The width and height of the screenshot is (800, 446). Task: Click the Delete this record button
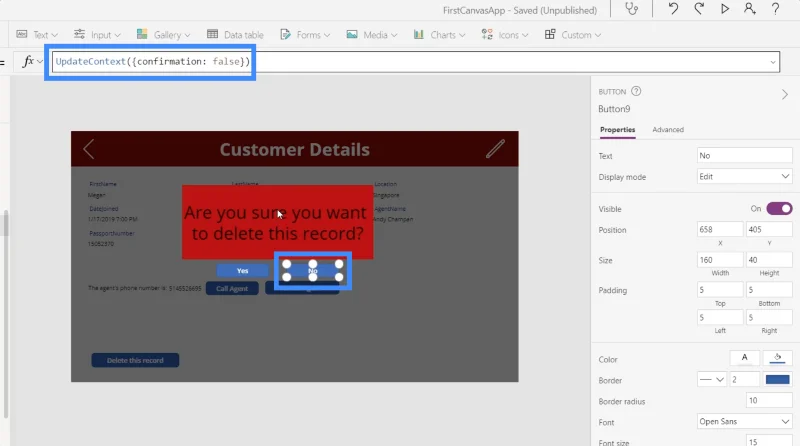pos(135,360)
